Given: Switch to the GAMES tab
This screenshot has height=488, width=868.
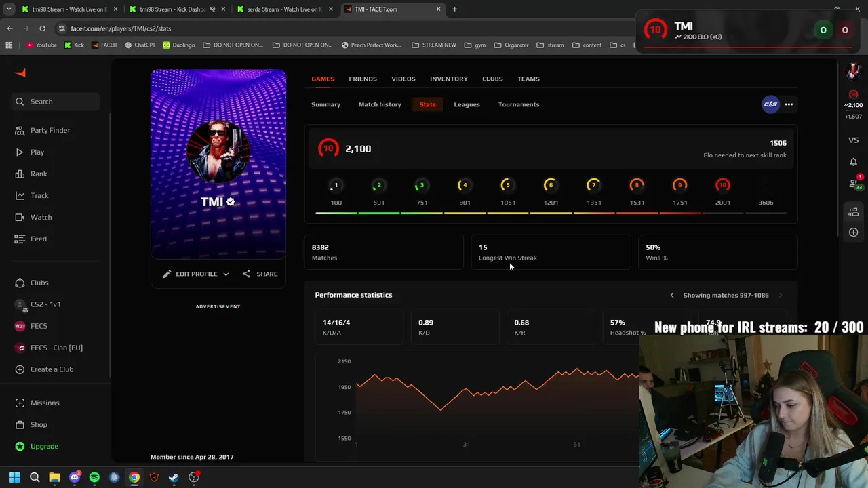Looking at the screenshot, I should (323, 79).
